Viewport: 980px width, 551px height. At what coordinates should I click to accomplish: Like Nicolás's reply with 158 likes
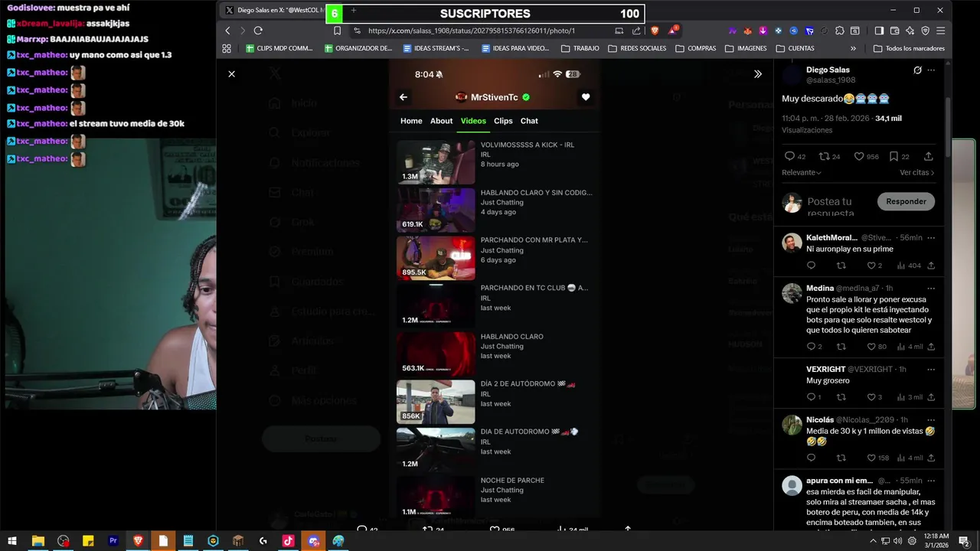point(871,458)
